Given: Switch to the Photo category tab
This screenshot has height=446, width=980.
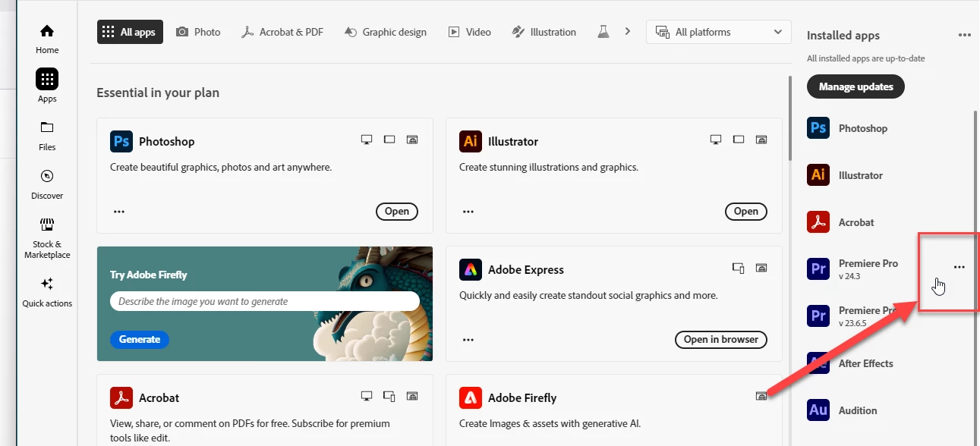Looking at the screenshot, I should point(198,32).
